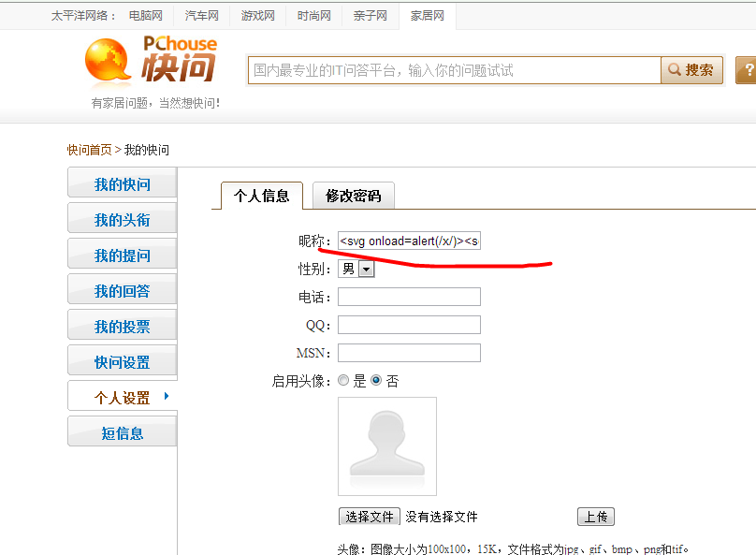
Task: Click the 上传 upload button
Action: pos(596,517)
